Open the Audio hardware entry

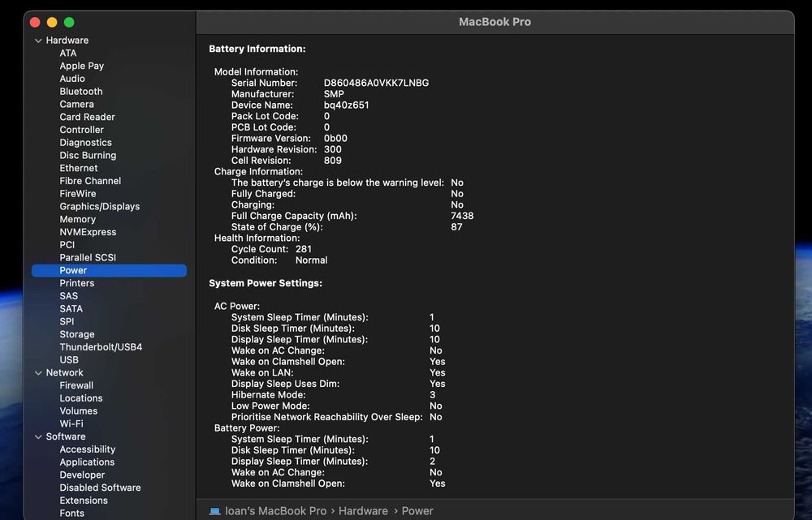coord(72,79)
